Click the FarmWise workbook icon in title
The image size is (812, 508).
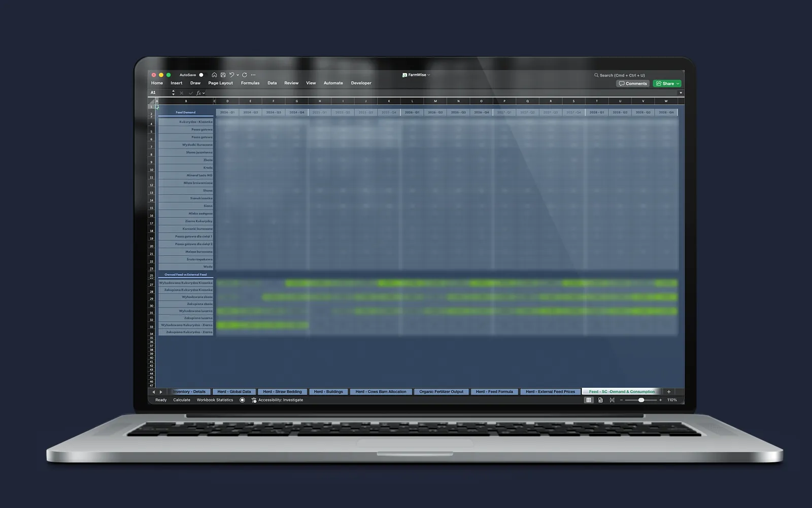tap(404, 75)
